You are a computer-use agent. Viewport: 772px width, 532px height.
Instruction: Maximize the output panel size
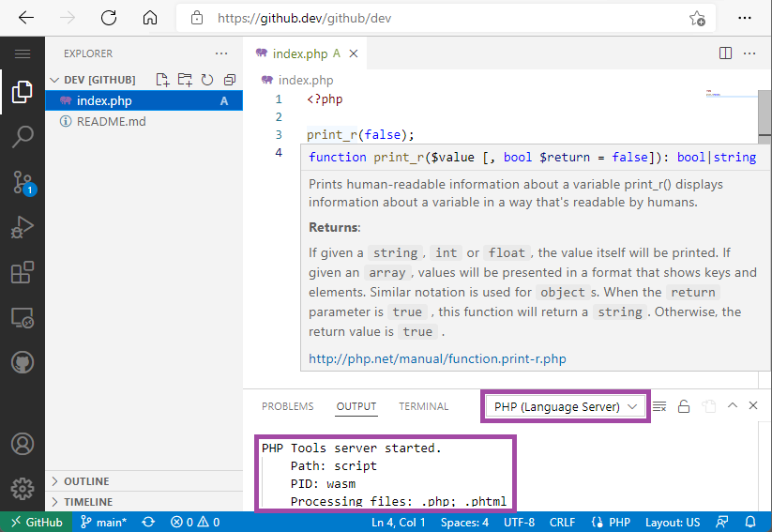(733, 405)
